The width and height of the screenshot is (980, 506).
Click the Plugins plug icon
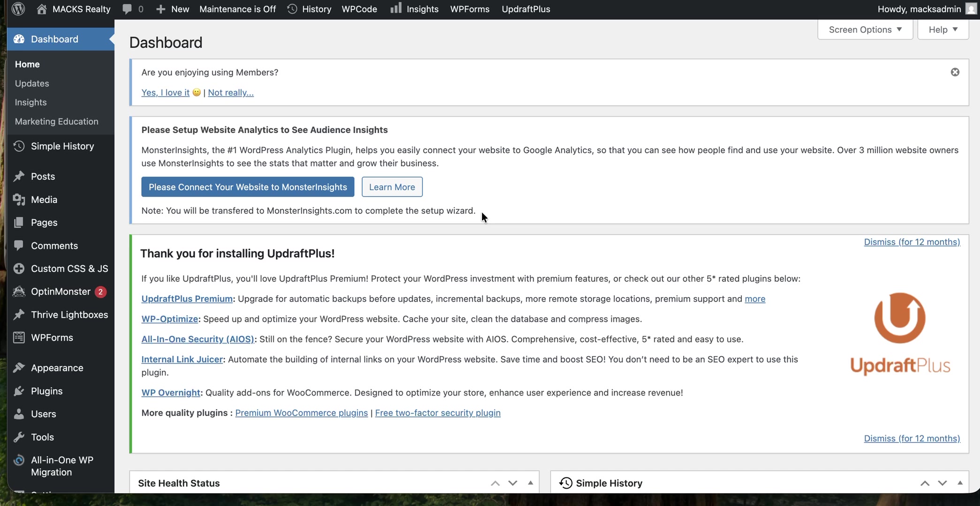tap(19, 391)
